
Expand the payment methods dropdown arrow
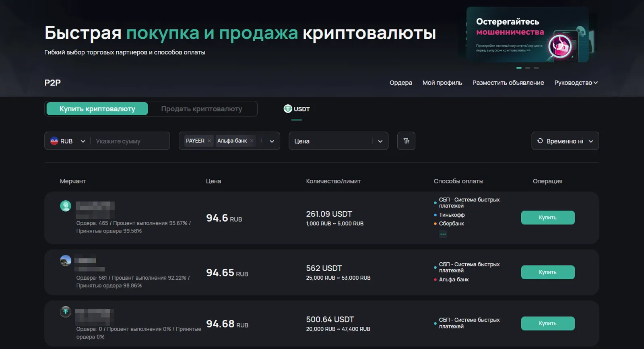[272, 141]
